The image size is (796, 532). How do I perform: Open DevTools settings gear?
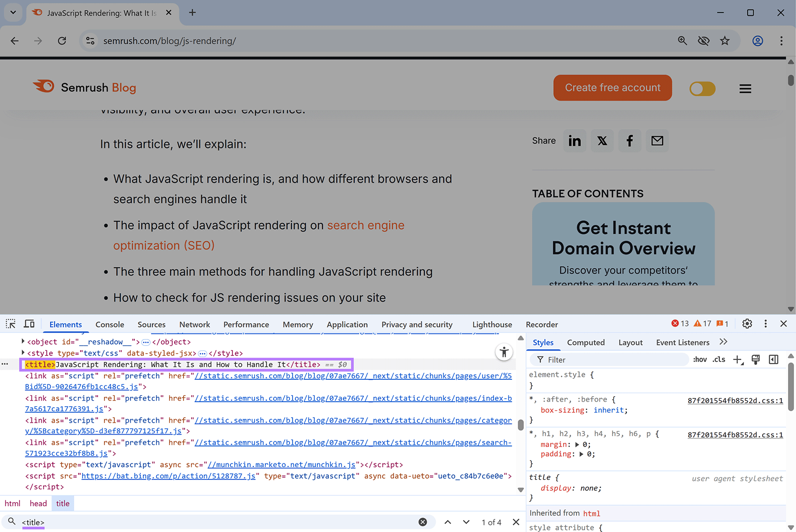point(747,324)
